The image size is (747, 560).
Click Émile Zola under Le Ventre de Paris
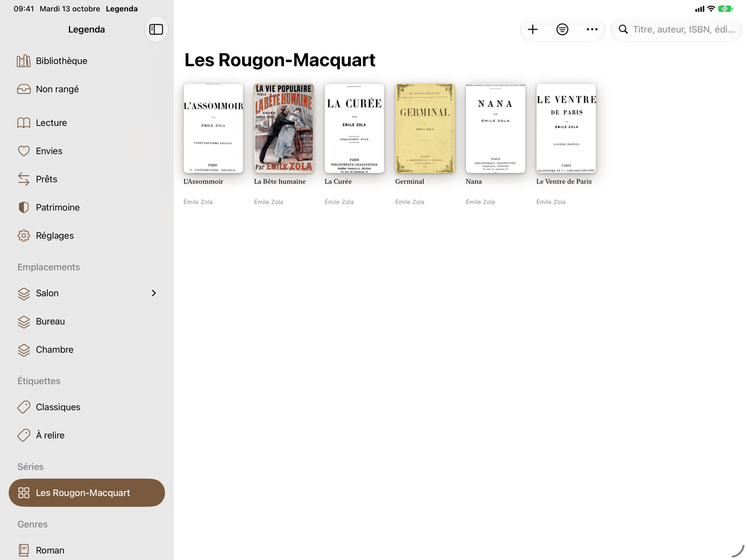[551, 202]
